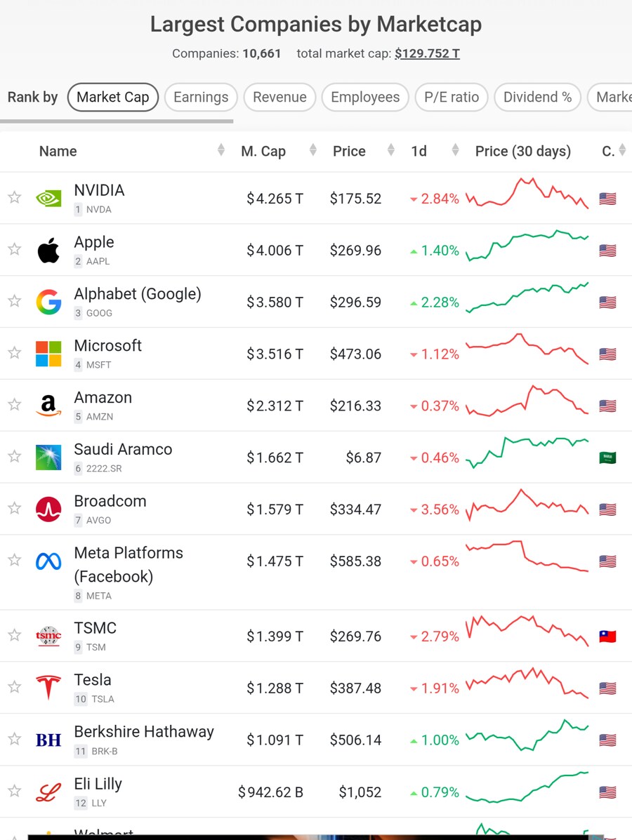Screen dimensions: 632x840
Task: Open total market cap $129.752 T link
Action: (427, 53)
